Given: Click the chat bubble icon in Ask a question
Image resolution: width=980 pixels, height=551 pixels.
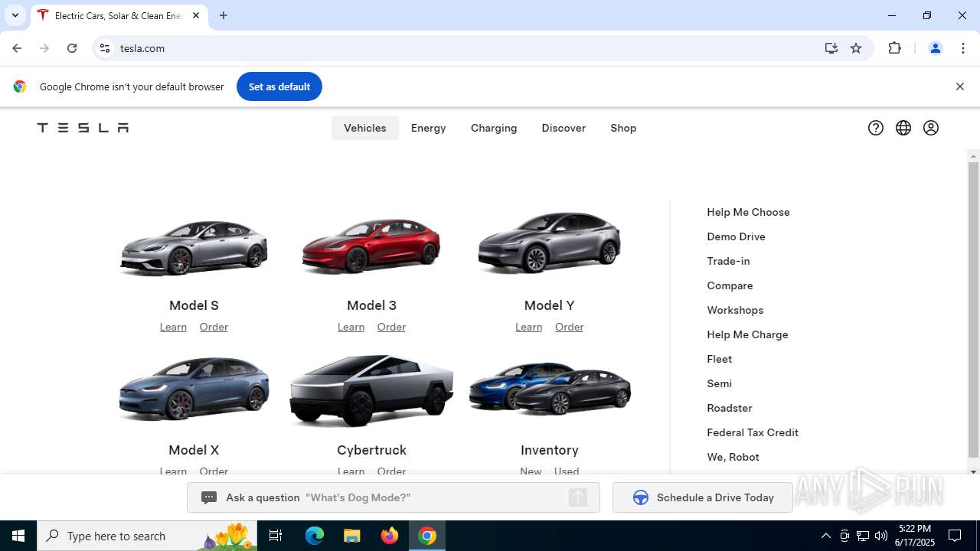Looking at the screenshot, I should point(209,497).
